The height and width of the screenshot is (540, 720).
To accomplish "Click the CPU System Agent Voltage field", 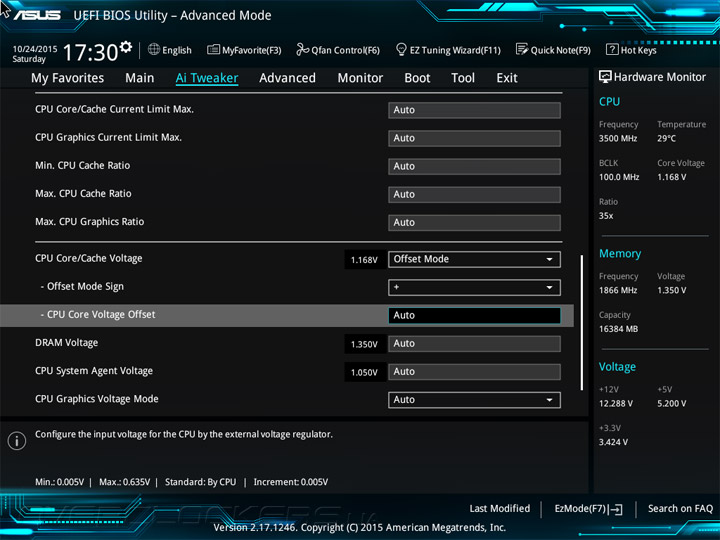I will click(474, 371).
